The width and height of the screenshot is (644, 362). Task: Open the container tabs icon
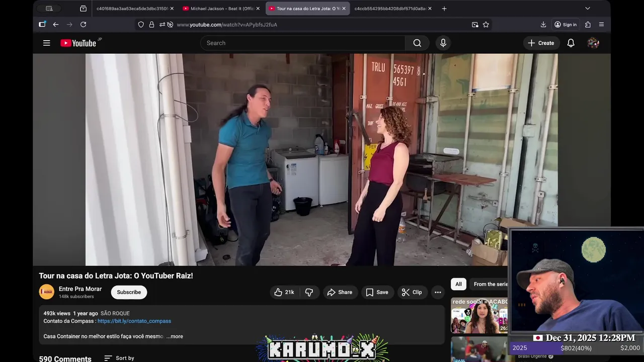click(x=83, y=9)
